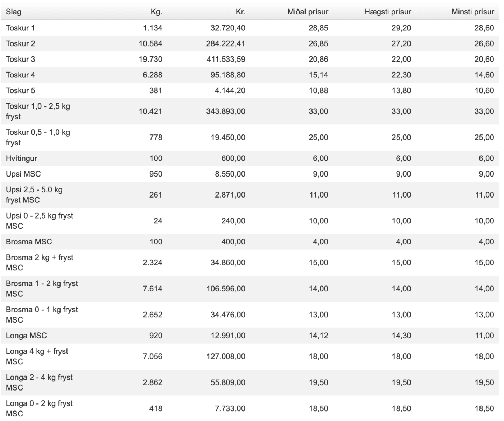
Task: Click the Toskur 1 row label
Action: pyautogui.click(x=20, y=28)
